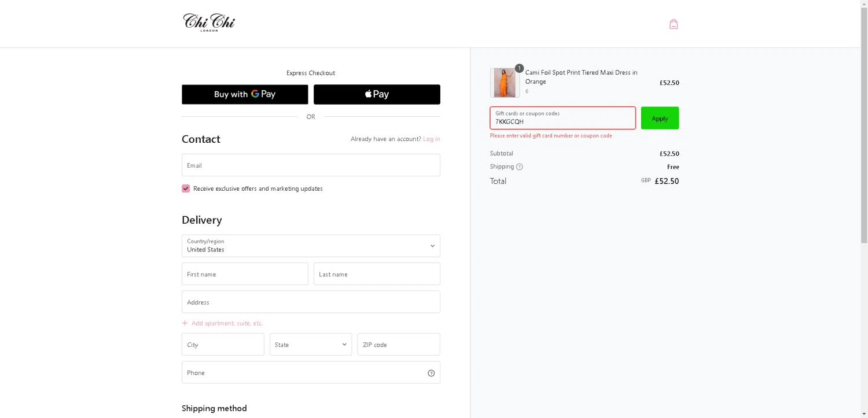Click the shipping info question mark icon
This screenshot has width=868, height=418.
pyautogui.click(x=520, y=167)
